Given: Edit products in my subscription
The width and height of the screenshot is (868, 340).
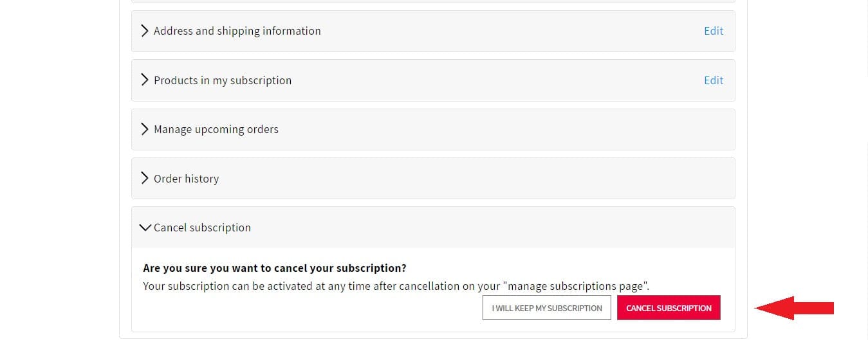Looking at the screenshot, I should click(x=713, y=80).
